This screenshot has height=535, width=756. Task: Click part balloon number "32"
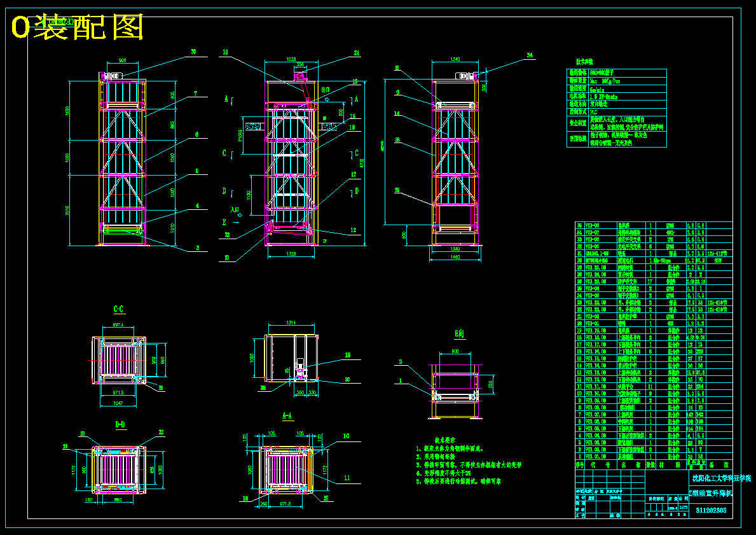pyautogui.click(x=226, y=235)
